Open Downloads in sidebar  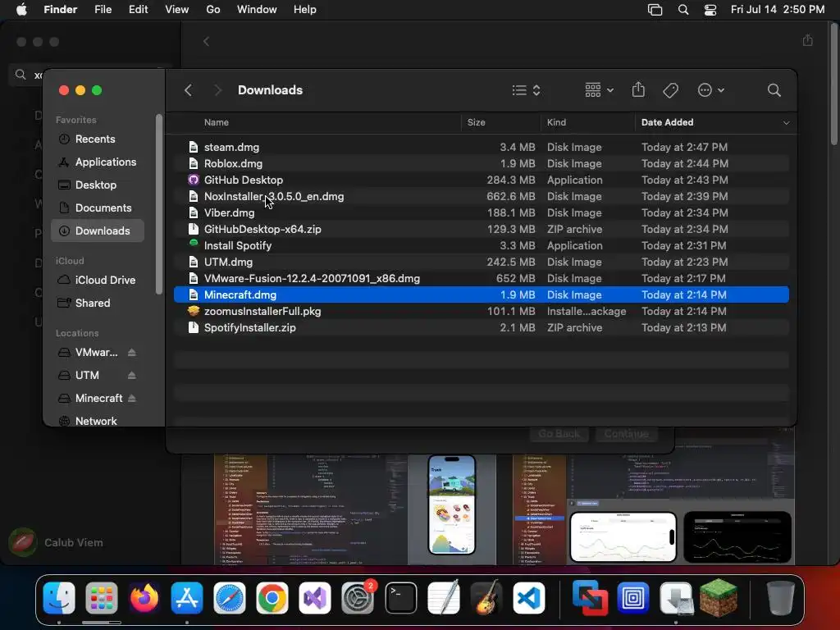(x=97, y=231)
